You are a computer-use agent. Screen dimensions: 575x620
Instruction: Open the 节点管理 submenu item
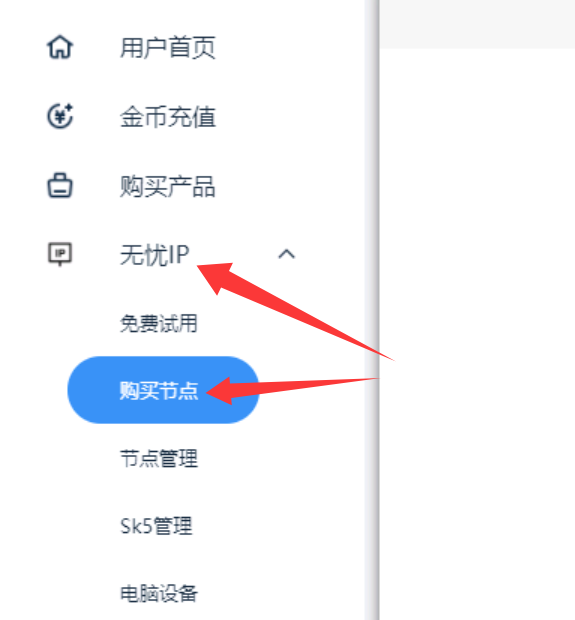(159, 459)
